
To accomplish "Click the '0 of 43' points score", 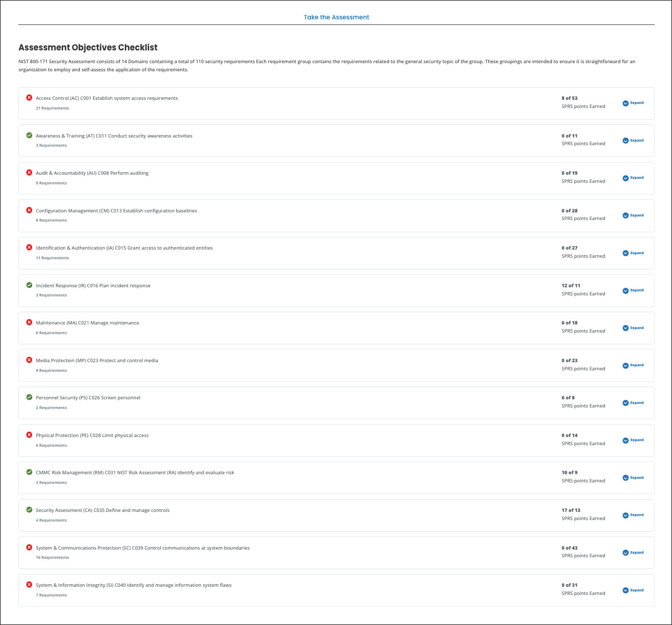I will click(570, 548).
